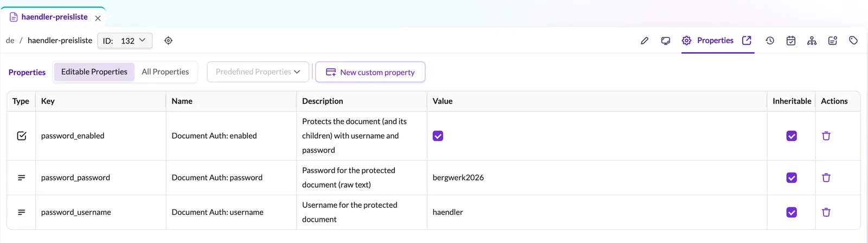Open the tags icon
This screenshot has width=868, height=243.
pyautogui.click(x=853, y=41)
